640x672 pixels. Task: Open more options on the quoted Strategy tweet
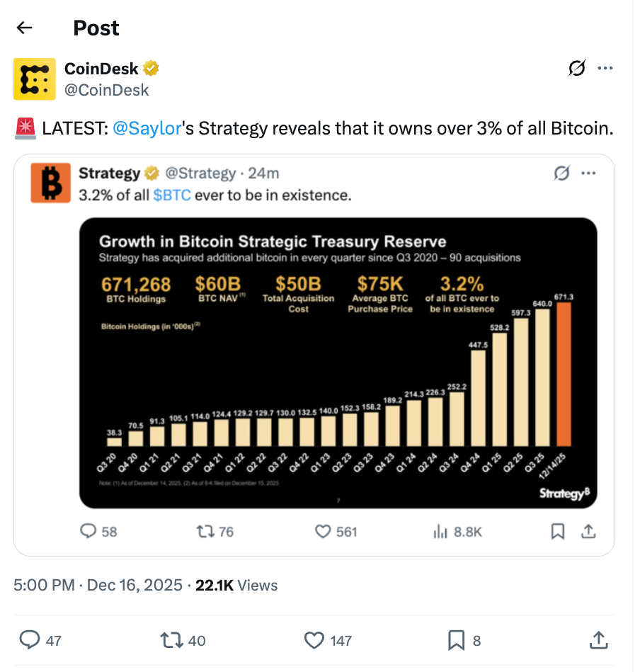coord(589,173)
